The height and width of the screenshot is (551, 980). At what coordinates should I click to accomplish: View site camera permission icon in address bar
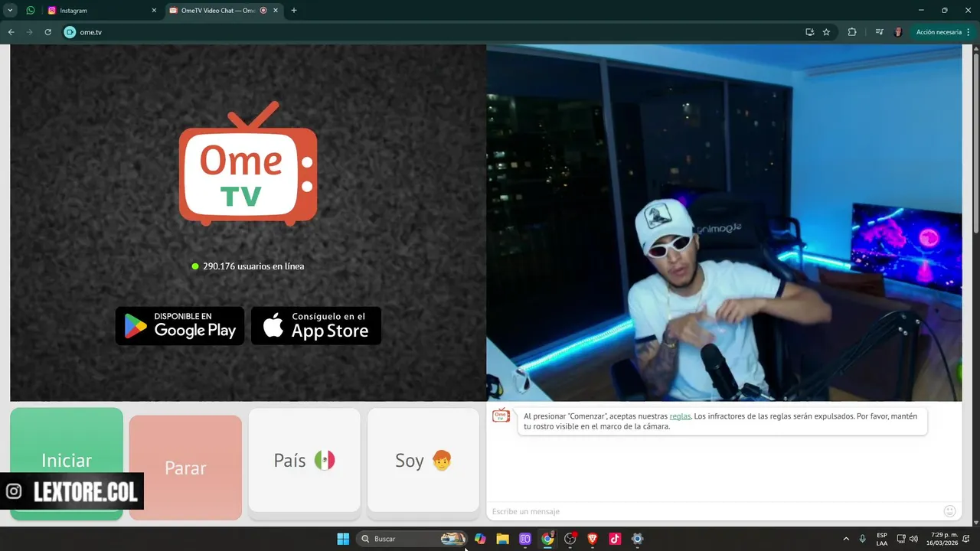tap(70, 32)
